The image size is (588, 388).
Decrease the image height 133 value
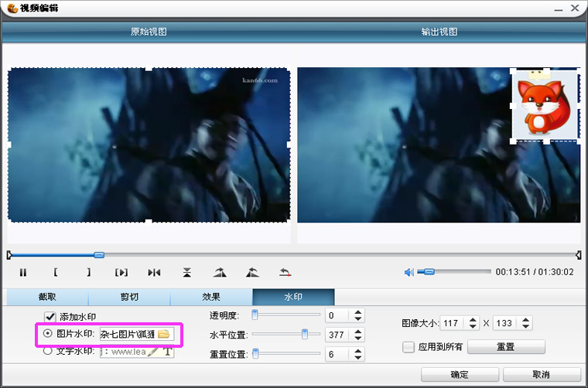click(526, 327)
